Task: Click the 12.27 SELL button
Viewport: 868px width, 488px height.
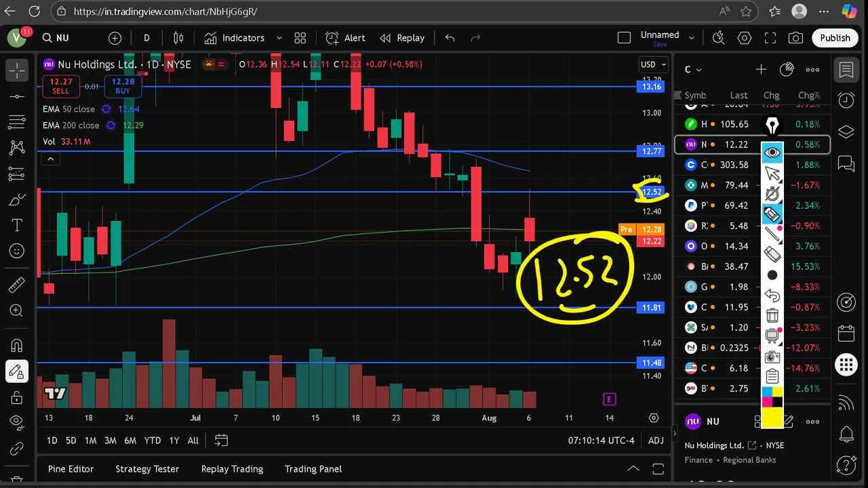Action: (61, 85)
